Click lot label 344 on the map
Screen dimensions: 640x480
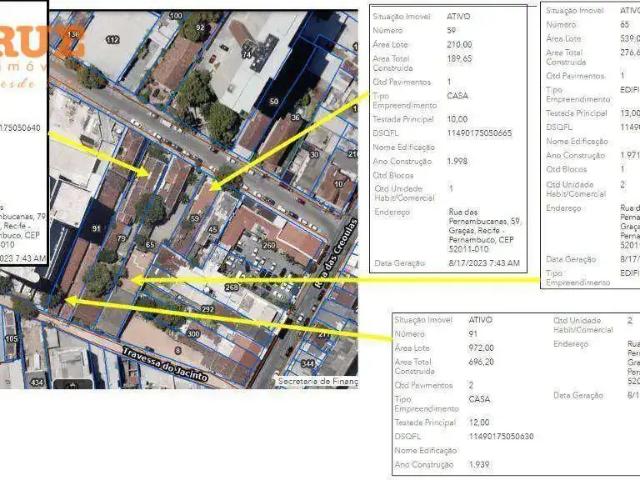pyautogui.click(x=307, y=363)
